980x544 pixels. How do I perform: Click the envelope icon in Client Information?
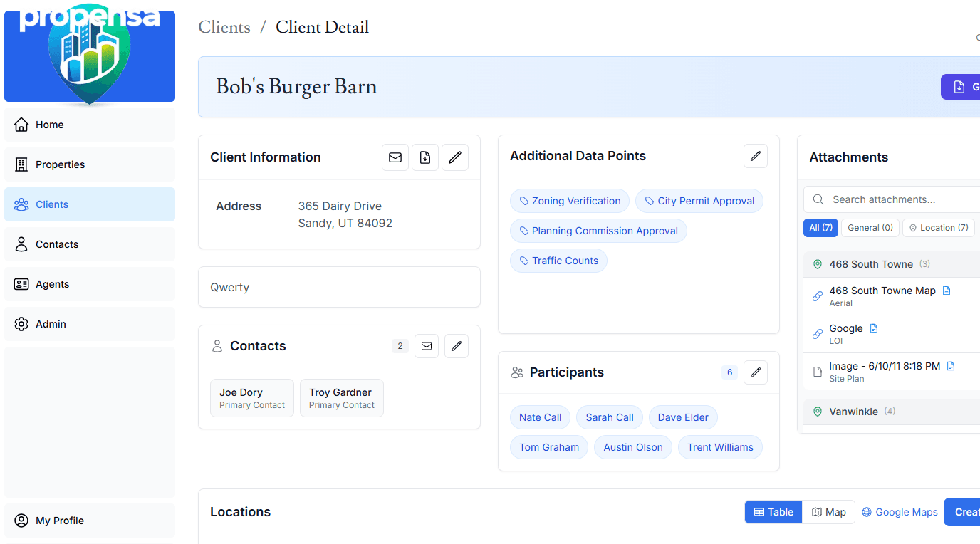[395, 157]
